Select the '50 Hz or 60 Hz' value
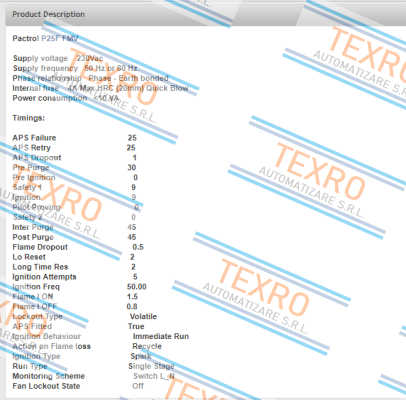The width and height of the screenshot is (406, 400). pos(111,68)
